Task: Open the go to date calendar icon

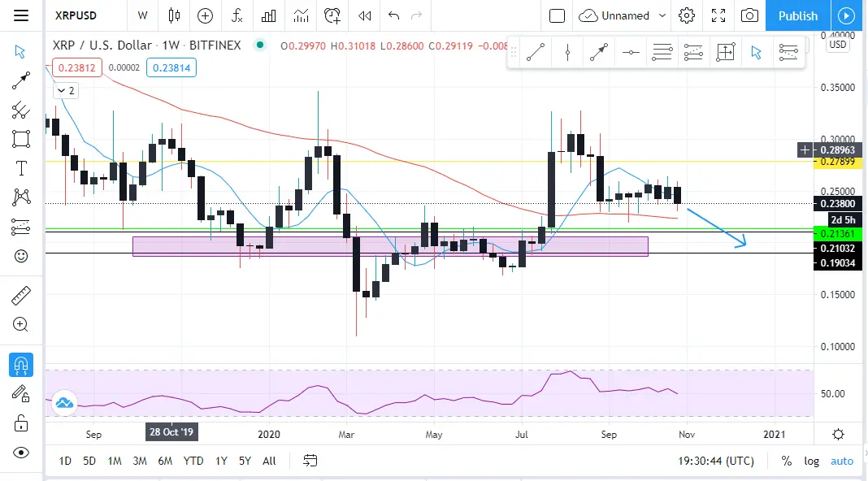Action: coord(310,461)
